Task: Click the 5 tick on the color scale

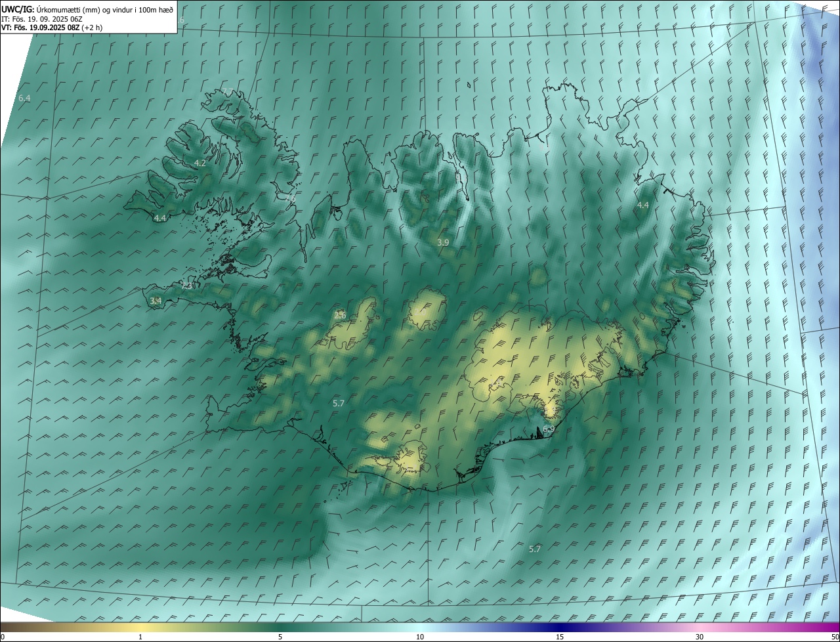Action: click(280, 637)
